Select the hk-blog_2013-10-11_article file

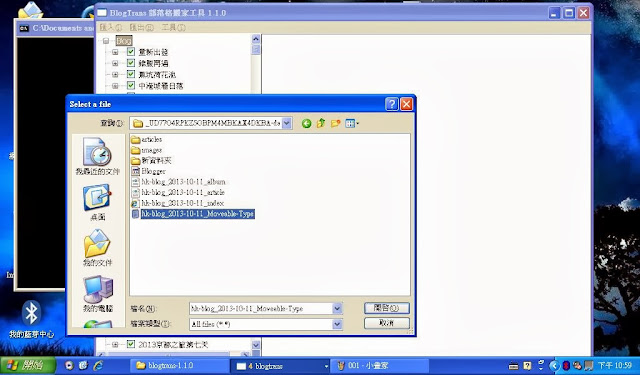pos(178,193)
